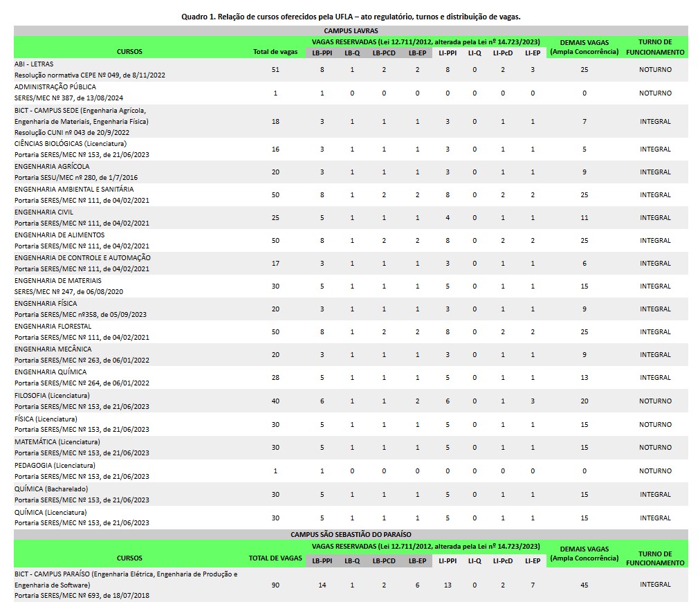Click total vagas '25' for Engenharia Civil

click(275, 217)
